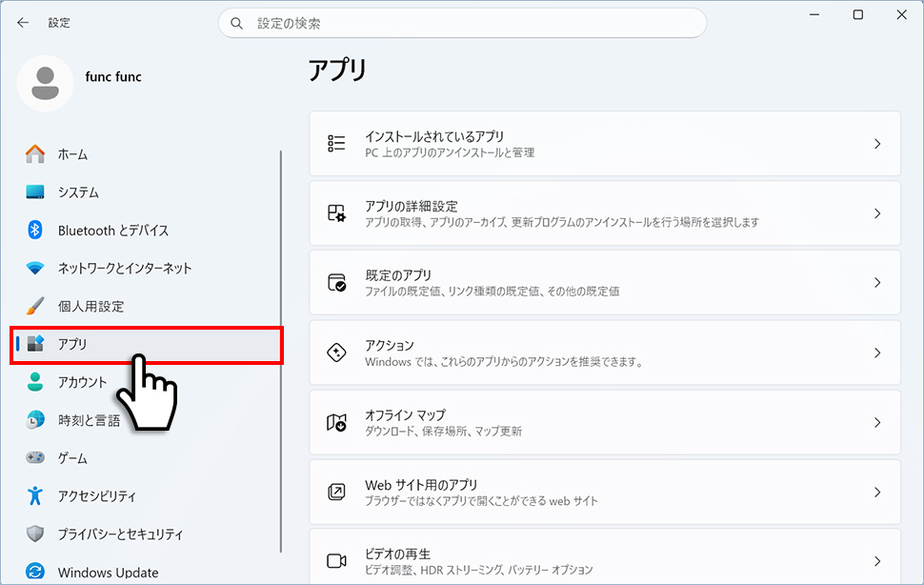The height and width of the screenshot is (585, 924).
Task: Open オフライン マップ page
Action: (x=605, y=422)
